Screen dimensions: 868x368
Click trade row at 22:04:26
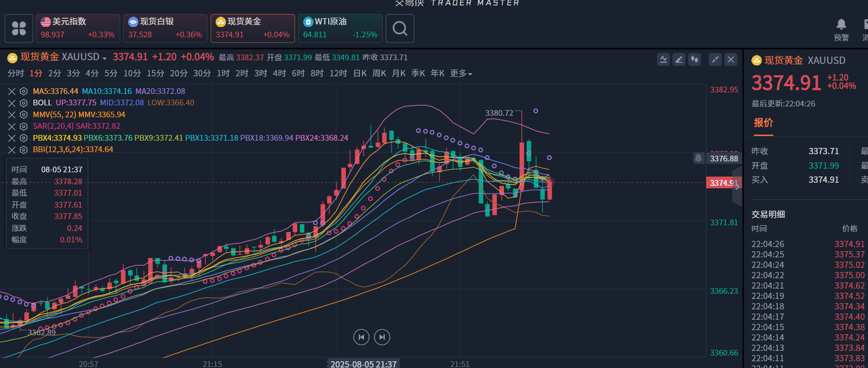(x=808, y=244)
